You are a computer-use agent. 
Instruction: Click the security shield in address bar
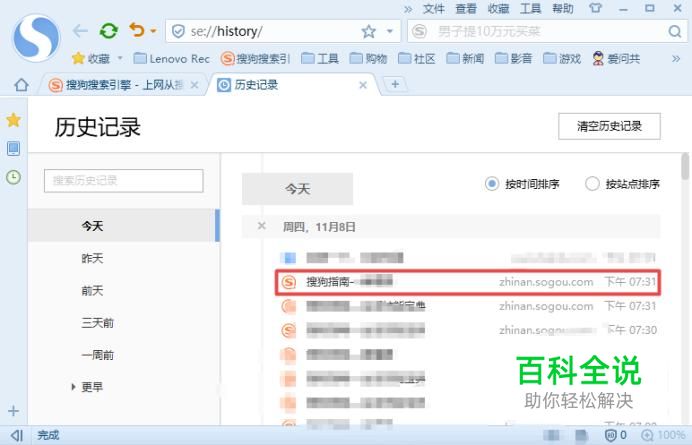(x=178, y=31)
